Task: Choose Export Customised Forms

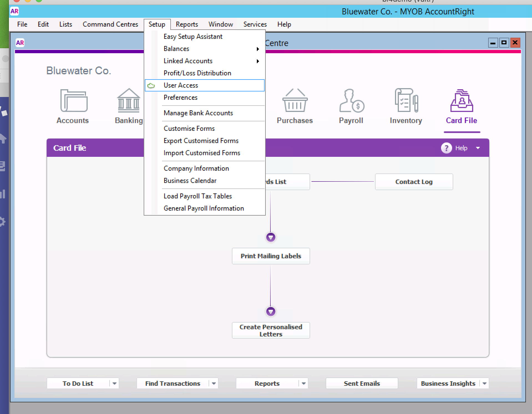Action: coord(205,141)
